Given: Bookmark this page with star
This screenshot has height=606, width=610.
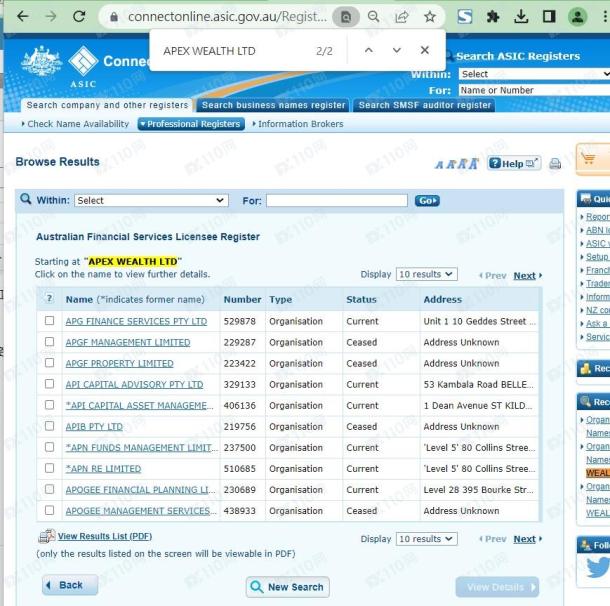Looking at the screenshot, I should click(429, 17).
